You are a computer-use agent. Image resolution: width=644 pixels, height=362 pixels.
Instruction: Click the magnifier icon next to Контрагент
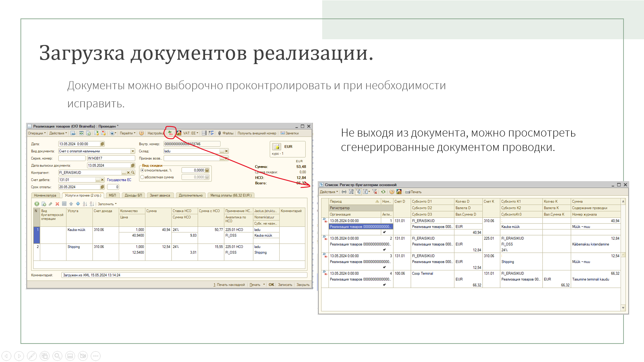133,172
